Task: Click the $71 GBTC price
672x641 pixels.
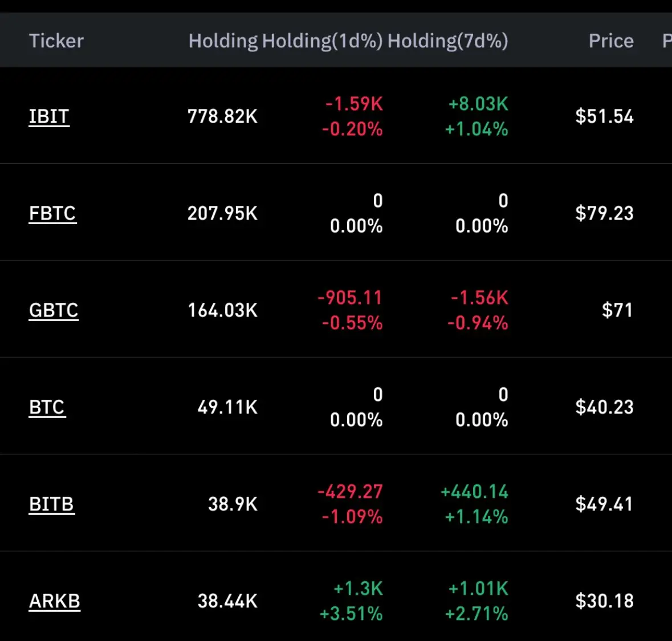Action: click(617, 310)
